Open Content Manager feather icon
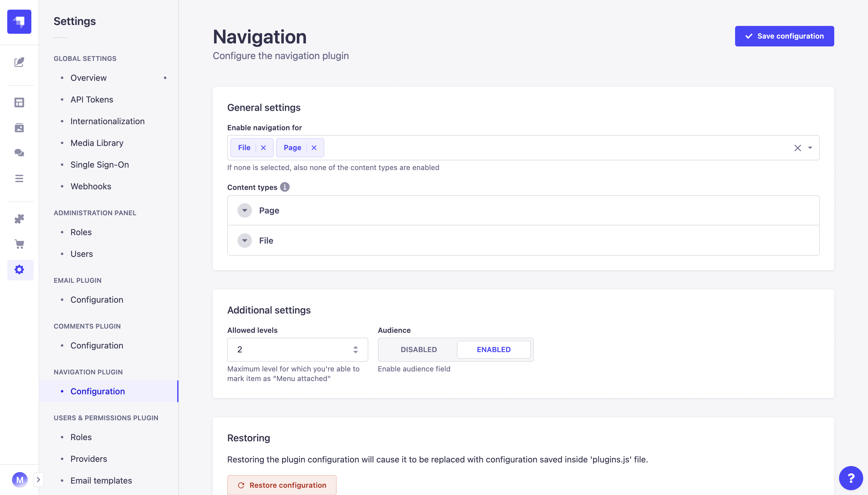The height and width of the screenshot is (495, 868). pos(19,62)
